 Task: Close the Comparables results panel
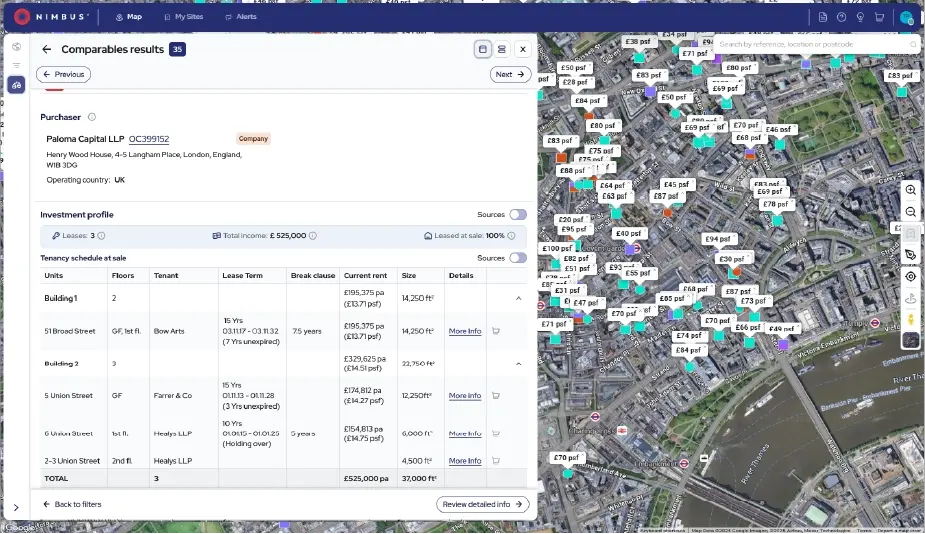click(523, 50)
